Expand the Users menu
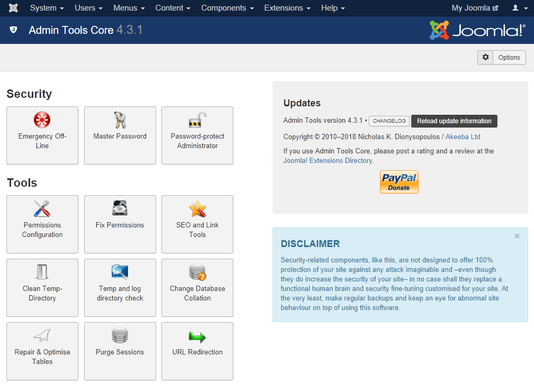This screenshot has width=534, height=392. pyautogui.click(x=88, y=8)
